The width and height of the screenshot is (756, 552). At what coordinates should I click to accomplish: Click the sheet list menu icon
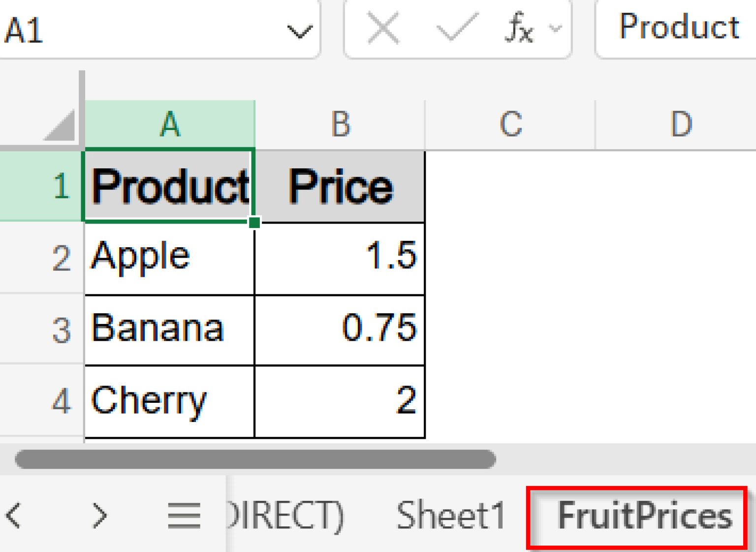184,515
